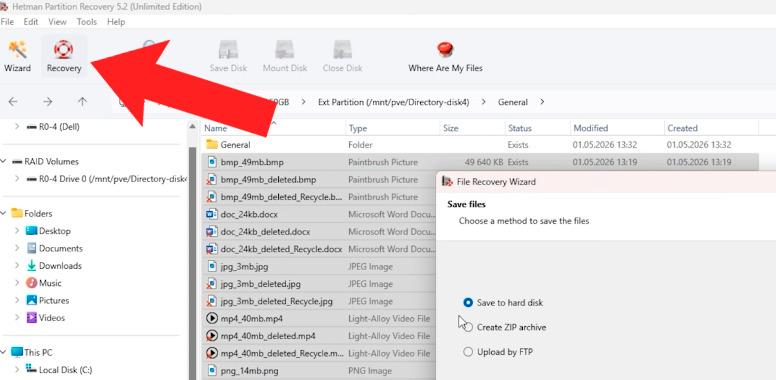Select jpg_3mb_deleted.jpg file icon
Image resolution: width=776 pixels, height=380 pixels.
[x=212, y=284]
